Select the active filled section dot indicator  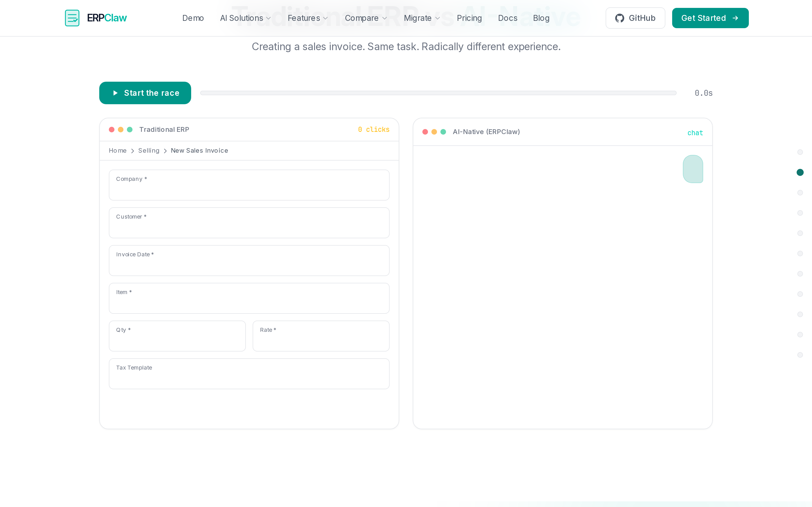coord(800,172)
